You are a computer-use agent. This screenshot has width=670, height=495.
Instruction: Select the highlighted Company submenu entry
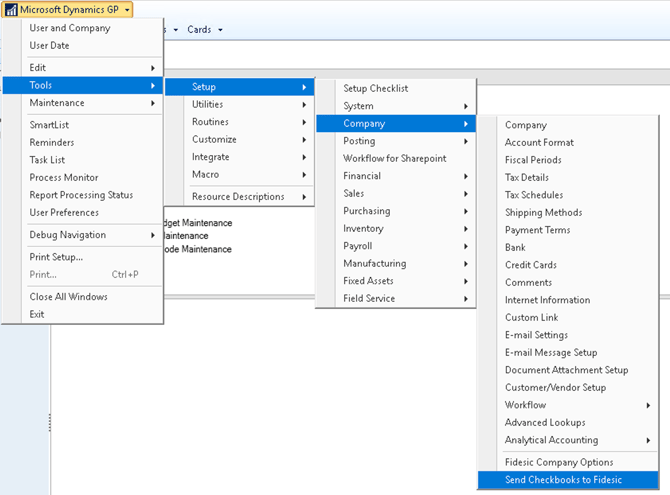396,124
